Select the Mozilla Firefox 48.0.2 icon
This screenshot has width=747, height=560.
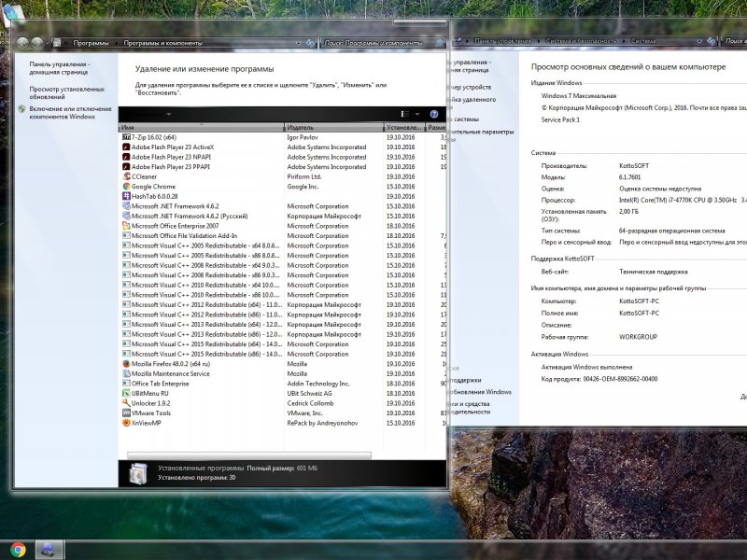click(x=126, y=364)
